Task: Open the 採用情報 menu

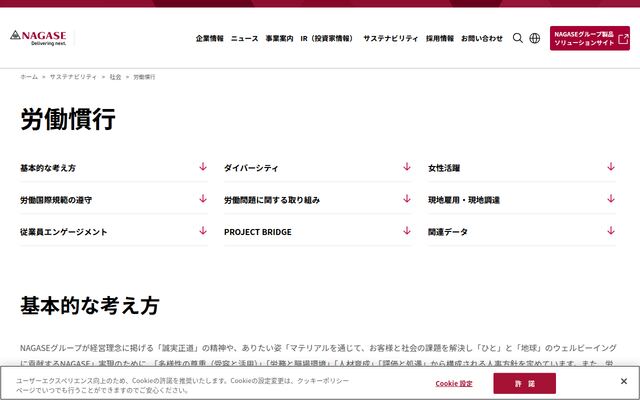Action: click(440, 38)
